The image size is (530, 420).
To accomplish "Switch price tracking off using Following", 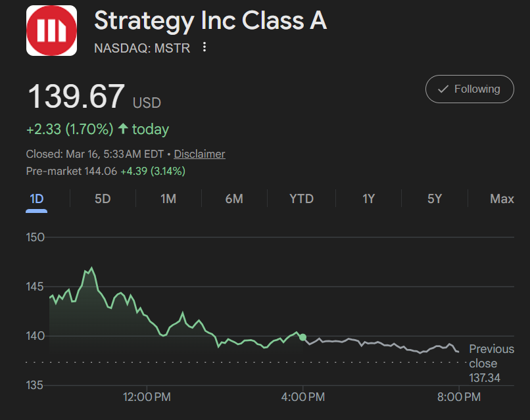I will (x=470, y=89).
